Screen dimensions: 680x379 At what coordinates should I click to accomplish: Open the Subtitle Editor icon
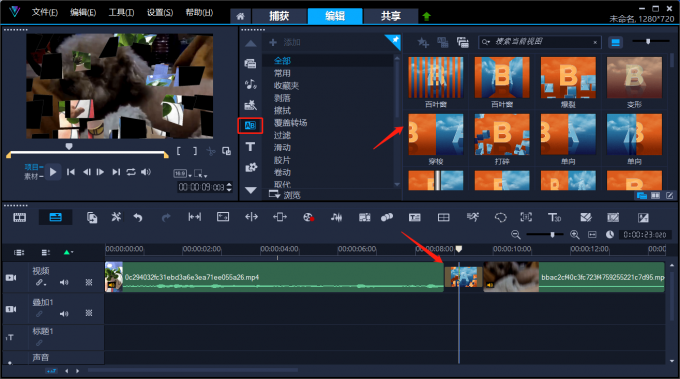[x=415, y=217]
